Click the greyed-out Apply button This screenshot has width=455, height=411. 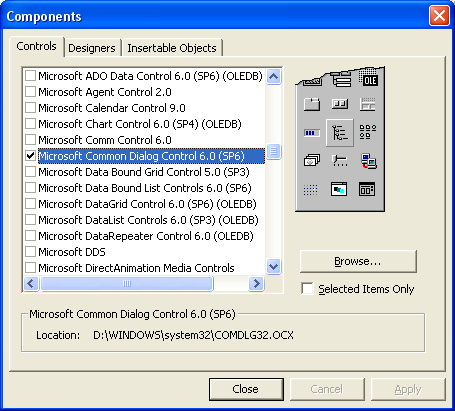(408, 389)
